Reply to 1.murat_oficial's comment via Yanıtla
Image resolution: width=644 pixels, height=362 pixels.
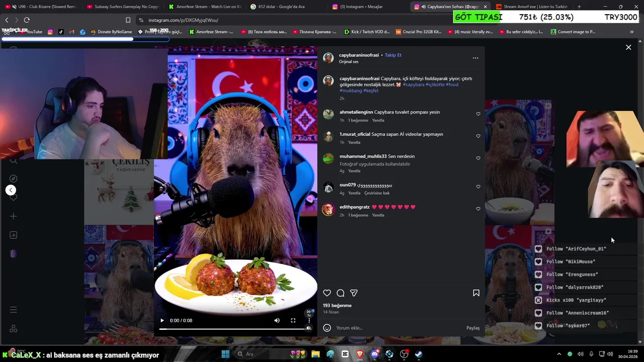354,143
